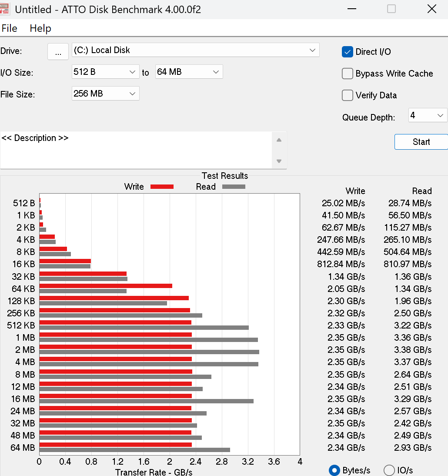Switch results to IO/s

(x=389, y=470)
